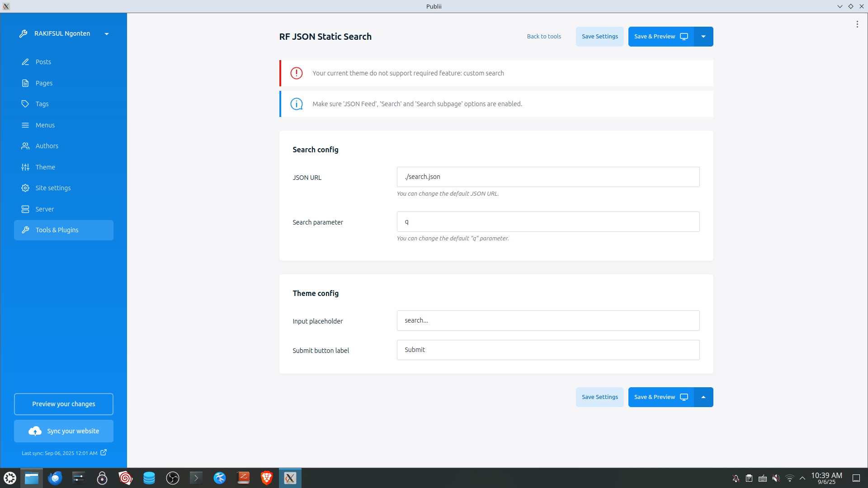Screen dimensions: 868x488
Task: Click the Sync your website button
Action: tap(64, 431)
